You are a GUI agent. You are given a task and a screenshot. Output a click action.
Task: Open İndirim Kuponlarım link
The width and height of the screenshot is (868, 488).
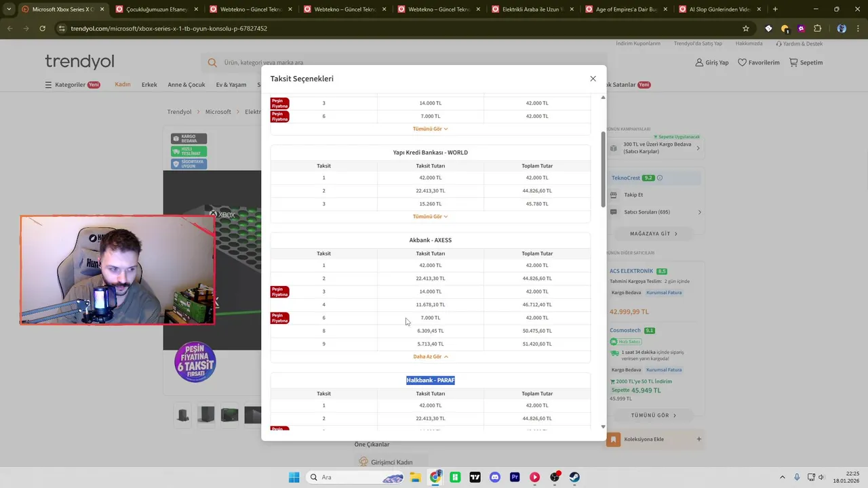638,43
